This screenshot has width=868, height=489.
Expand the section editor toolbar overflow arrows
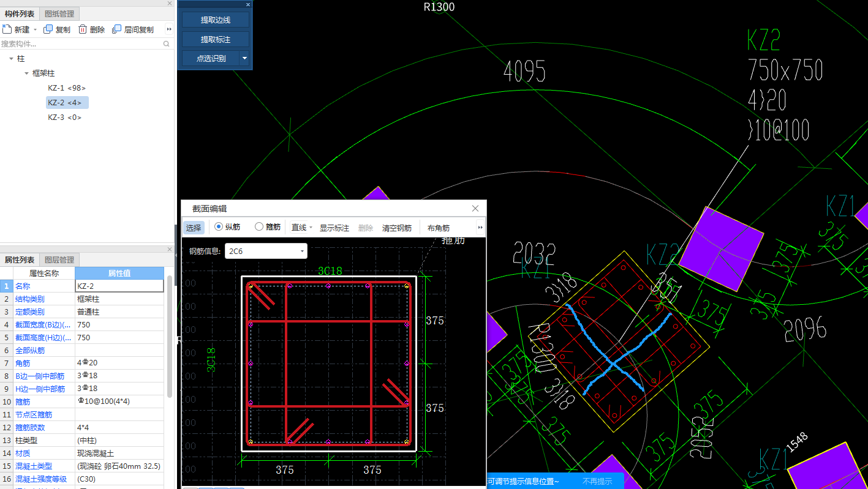click(x=480, y=228)
